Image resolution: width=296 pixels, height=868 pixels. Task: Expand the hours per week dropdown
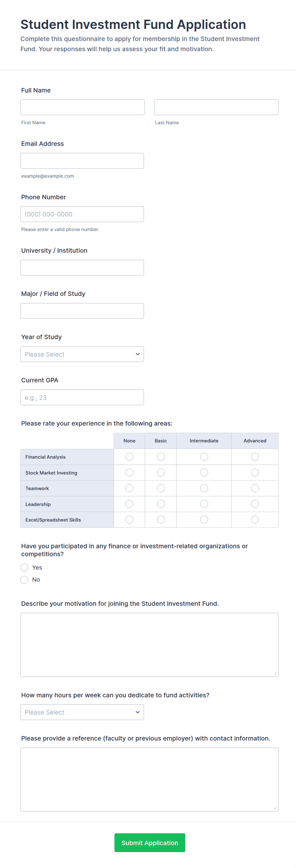pyautogui.click(x=82, y=712)
